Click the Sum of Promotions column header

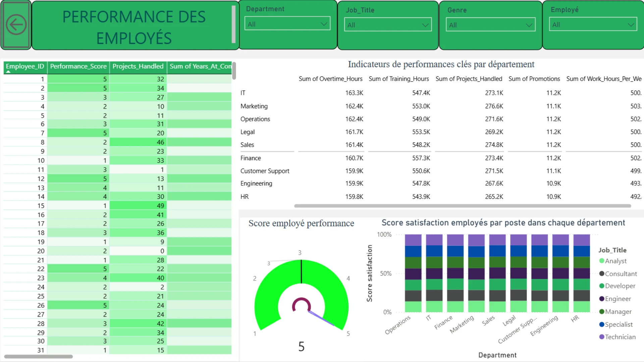coord(534,79)
